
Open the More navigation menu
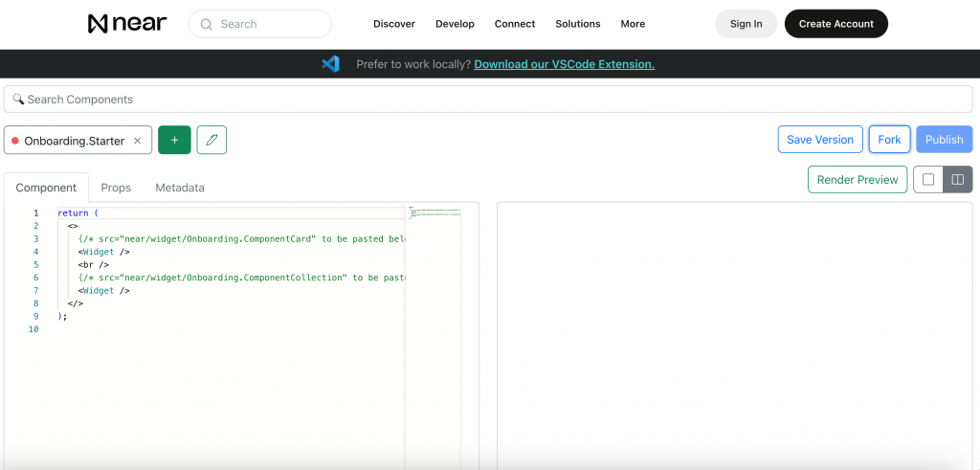coord(633,24)
